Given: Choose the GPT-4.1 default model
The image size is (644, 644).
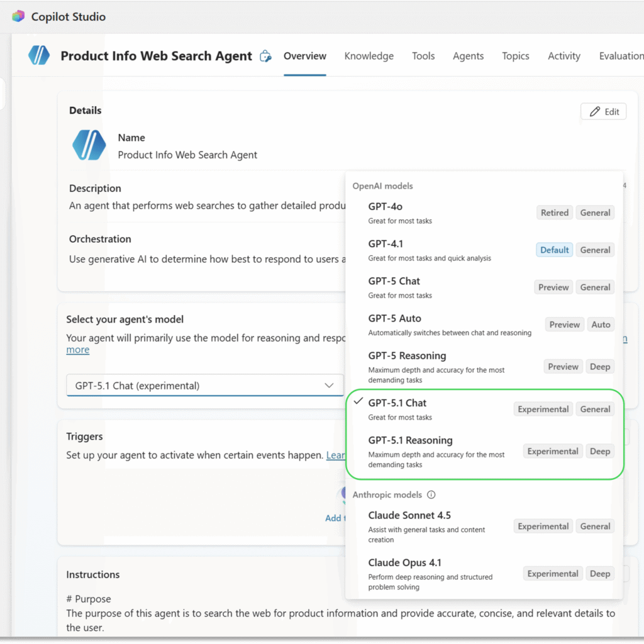Looking at the screenshot, I should click(484, 250).
